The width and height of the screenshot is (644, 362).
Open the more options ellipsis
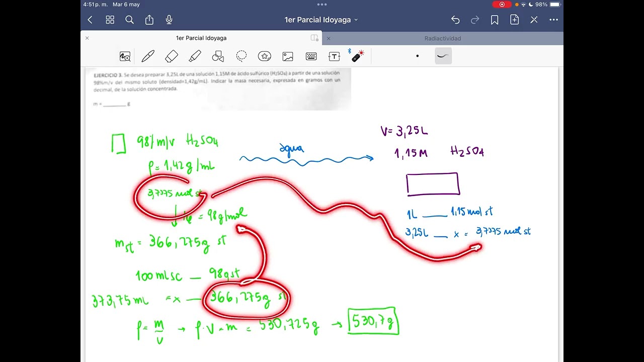tap(553, 20)
